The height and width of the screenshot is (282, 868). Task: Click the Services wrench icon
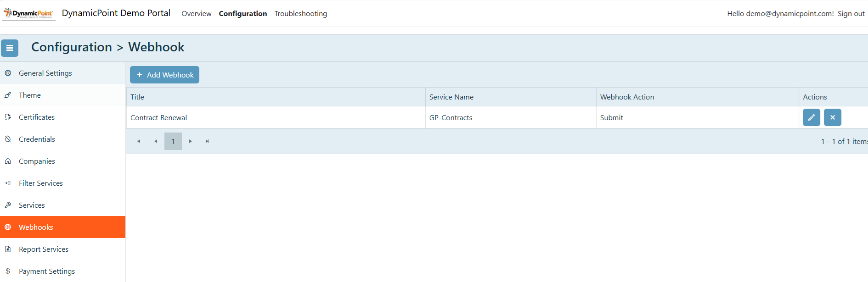[x=8, y=205]
